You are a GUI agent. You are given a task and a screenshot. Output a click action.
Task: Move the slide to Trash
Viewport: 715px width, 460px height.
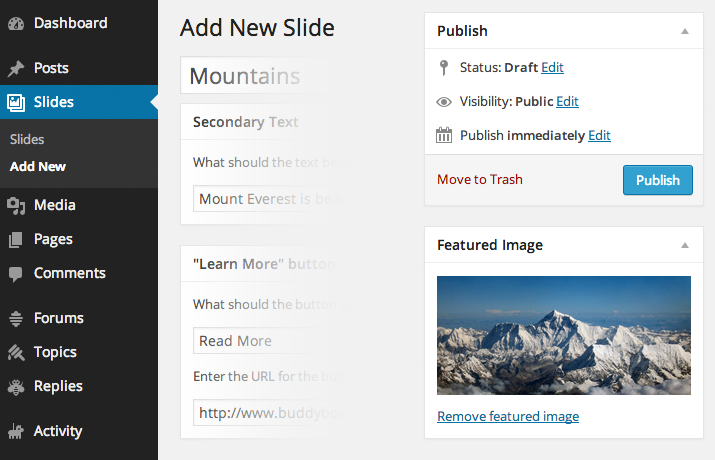coord(480,180)
